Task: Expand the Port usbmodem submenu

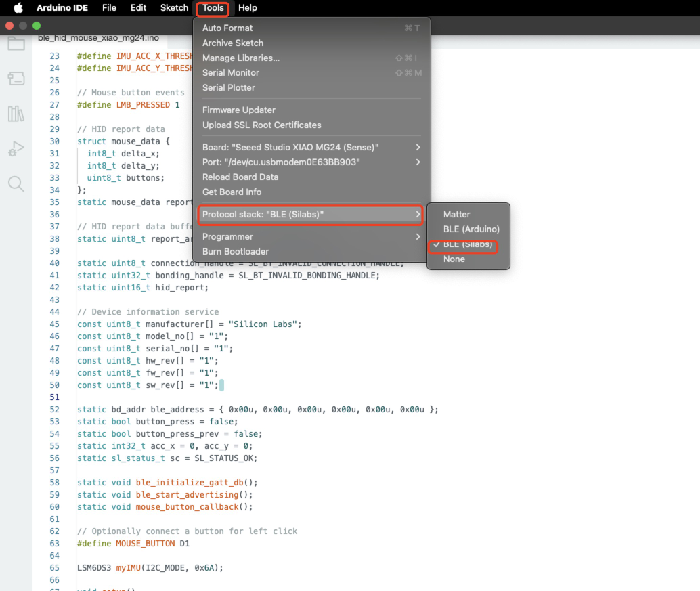Action: 311,162
